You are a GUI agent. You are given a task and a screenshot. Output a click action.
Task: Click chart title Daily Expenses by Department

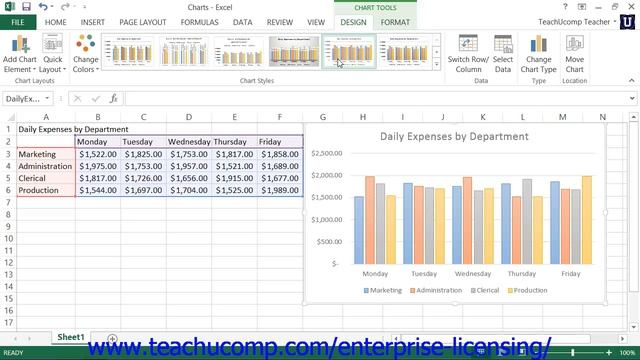point(454,137)
